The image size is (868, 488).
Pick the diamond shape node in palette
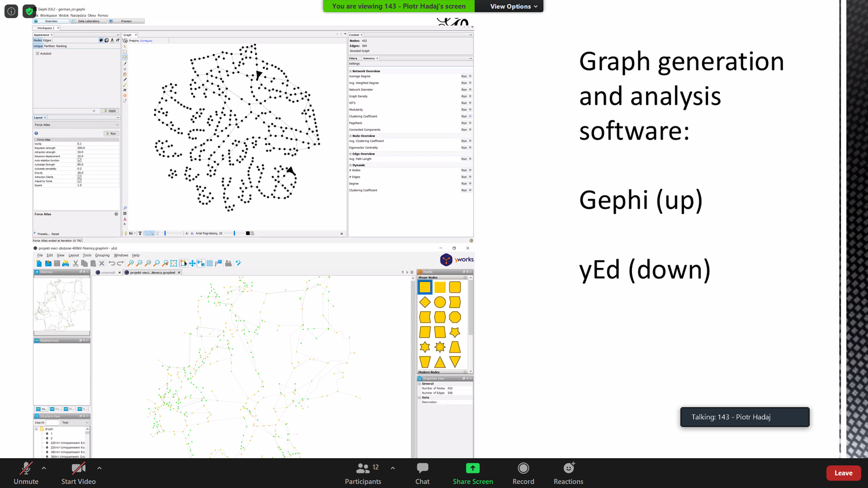click(x=425, y=302)
